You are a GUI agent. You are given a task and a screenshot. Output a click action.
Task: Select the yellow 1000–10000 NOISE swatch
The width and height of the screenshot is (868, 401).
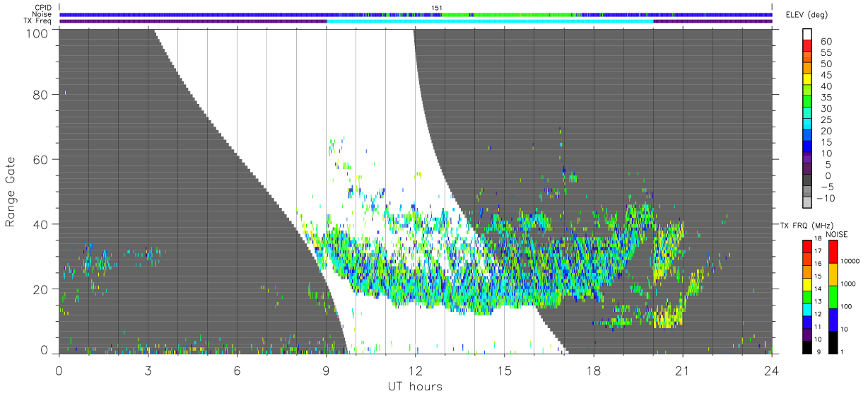(x=833, y=274)
